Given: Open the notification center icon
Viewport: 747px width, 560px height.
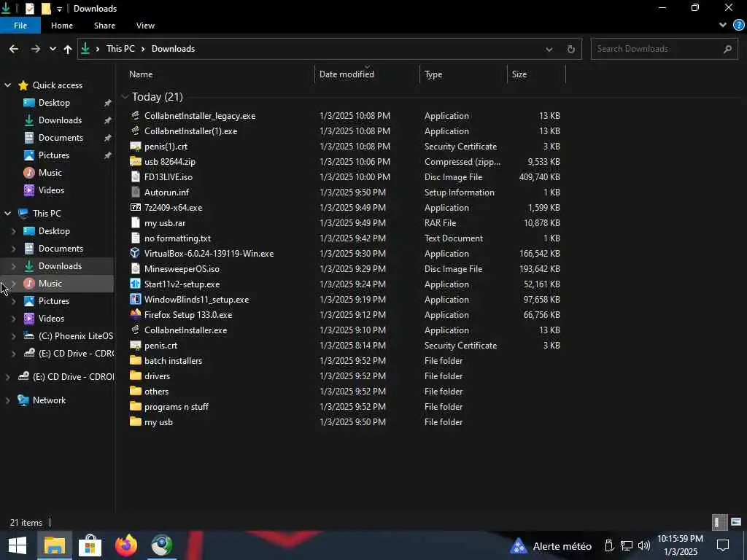Looking at the screenshot, I should (x=723, y=545).
